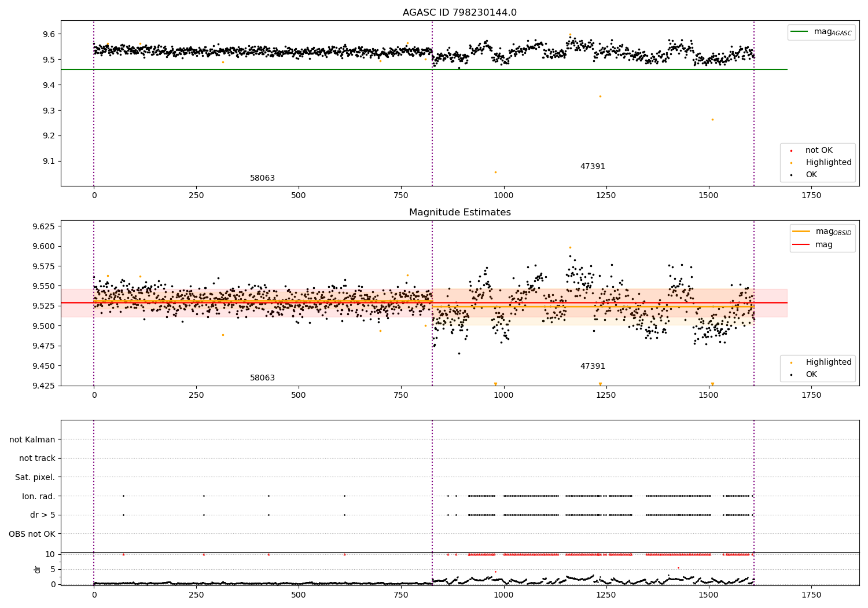Click the 'not Kalman' axis label
Image resolution: width=868 pixels, height=608 pixels.
coord(32,440)
